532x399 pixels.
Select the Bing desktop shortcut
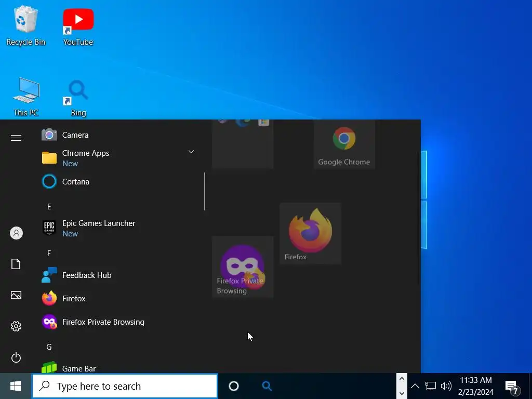pos(78,98)
